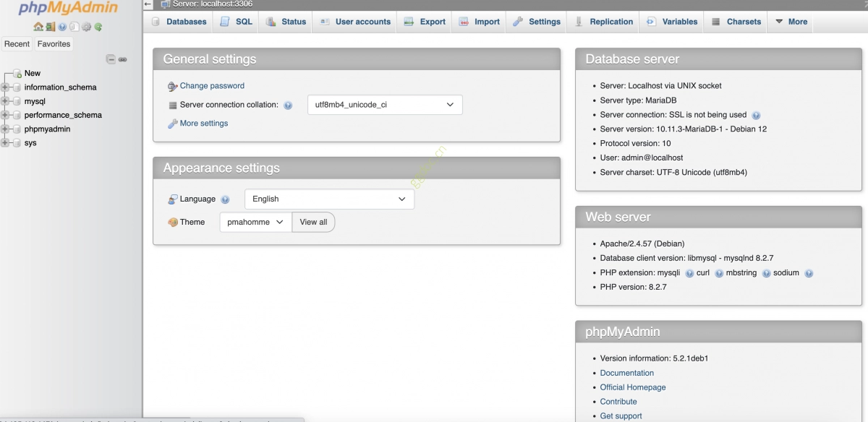Reload navigation panel green refresh icon

(98, 27)
